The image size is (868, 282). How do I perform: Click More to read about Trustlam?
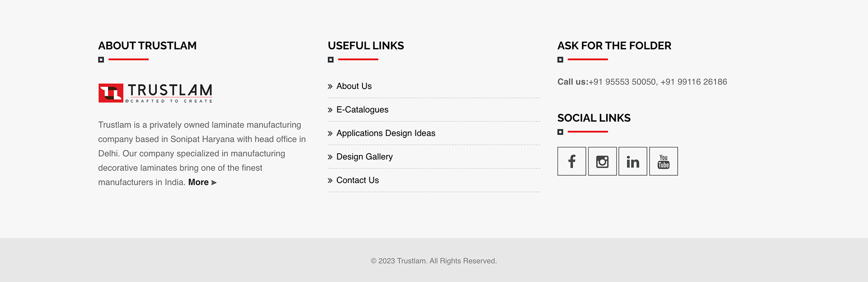(x=198, y=183)
